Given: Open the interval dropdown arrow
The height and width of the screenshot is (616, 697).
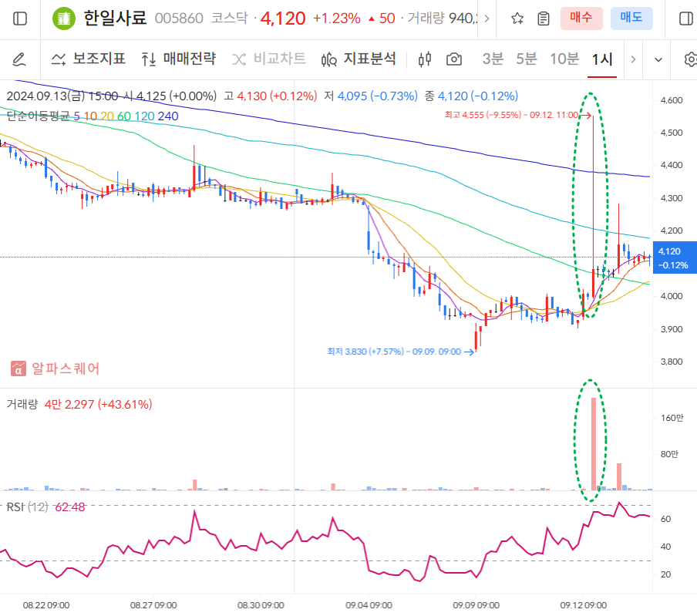Looking at the screenshot, I should (x=658, y=59).
